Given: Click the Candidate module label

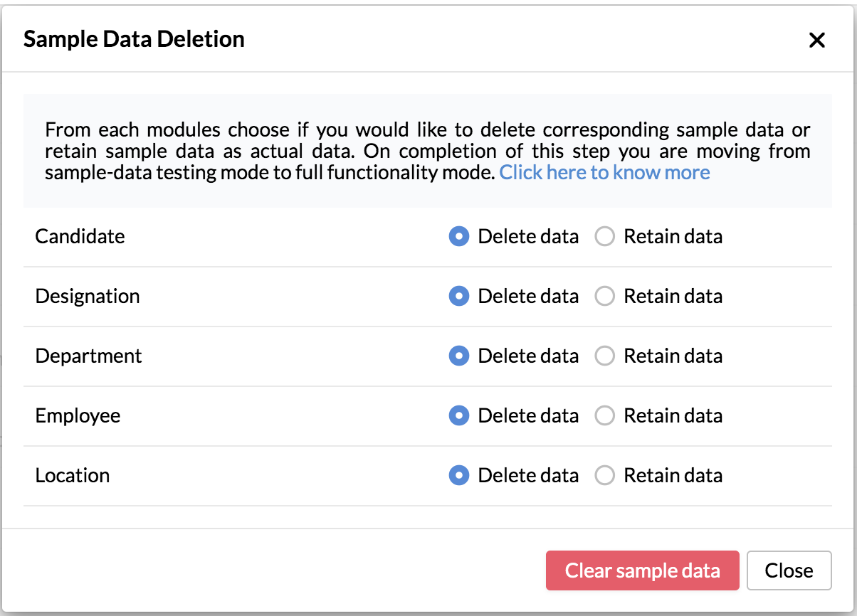Looking at the screenshot, I should tap(80, 237).
